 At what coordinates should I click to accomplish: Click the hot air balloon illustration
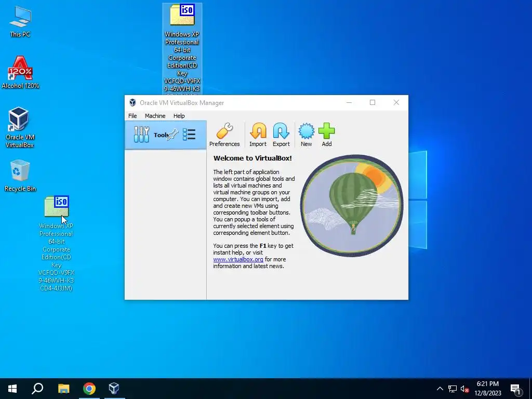[x=352, y=206]
